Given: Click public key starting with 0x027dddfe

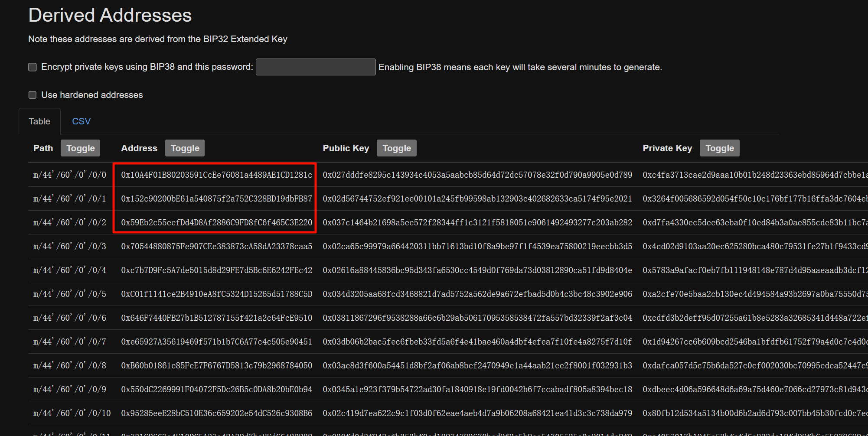Looking at the screenshot, I should 477,175.
